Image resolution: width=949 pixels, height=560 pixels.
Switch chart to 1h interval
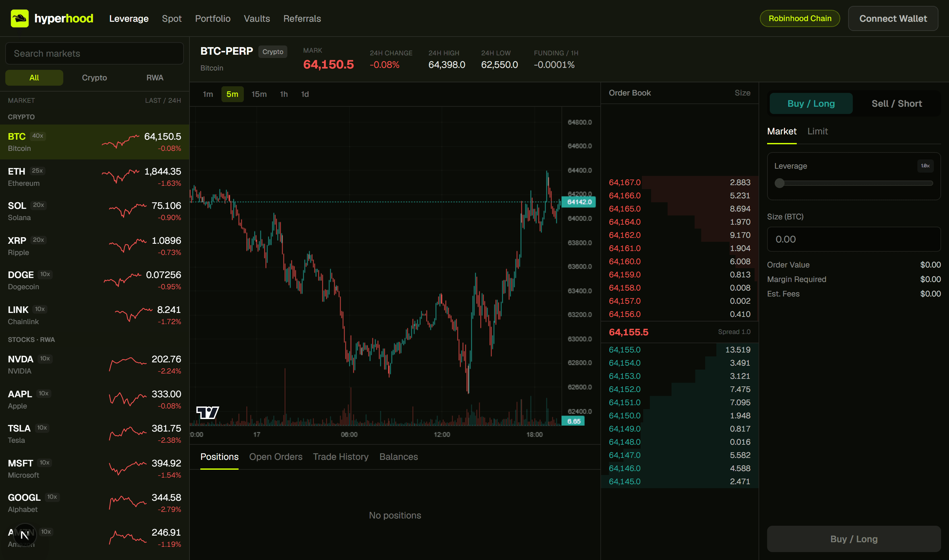[284, 94]
